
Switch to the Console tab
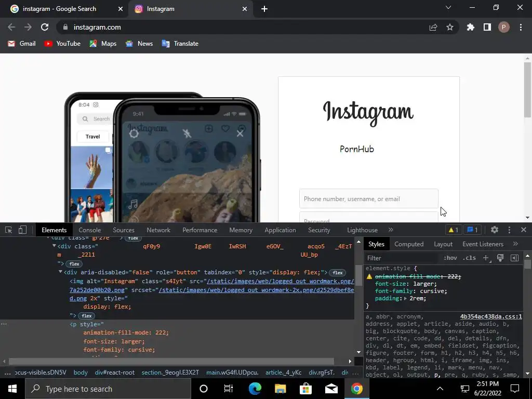pyautogui.click(x=89, y=230)
